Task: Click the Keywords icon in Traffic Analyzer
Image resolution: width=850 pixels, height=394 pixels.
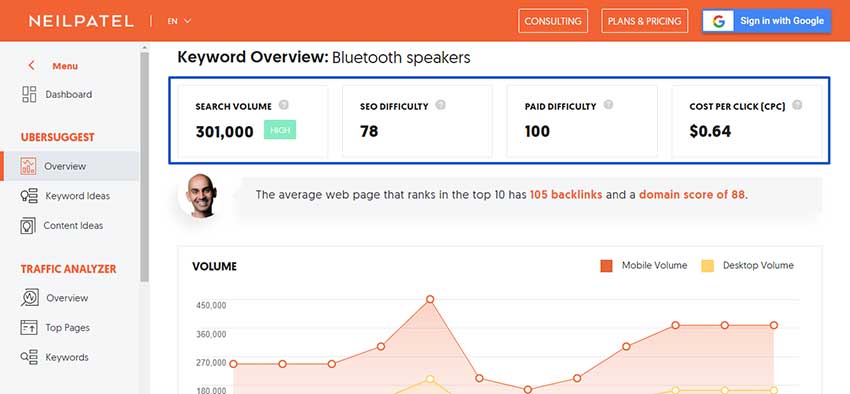Action: tap(29, 357)
